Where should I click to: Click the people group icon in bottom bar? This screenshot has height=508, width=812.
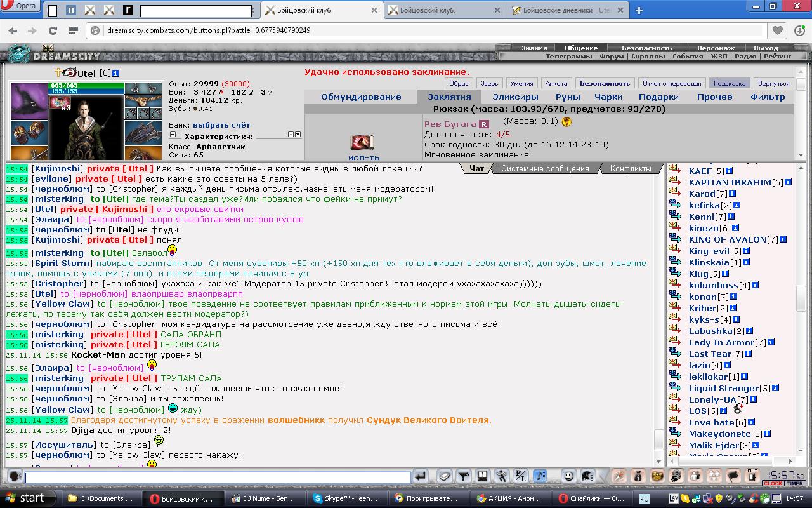click(x=714, y=476)
